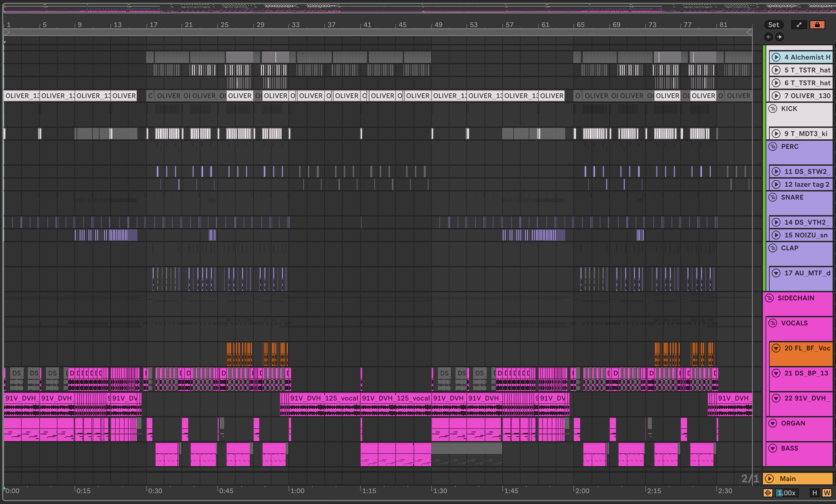Fold the 20 FL_BF_Voc track
The image size is (836, 504).
tap(776, 348)
